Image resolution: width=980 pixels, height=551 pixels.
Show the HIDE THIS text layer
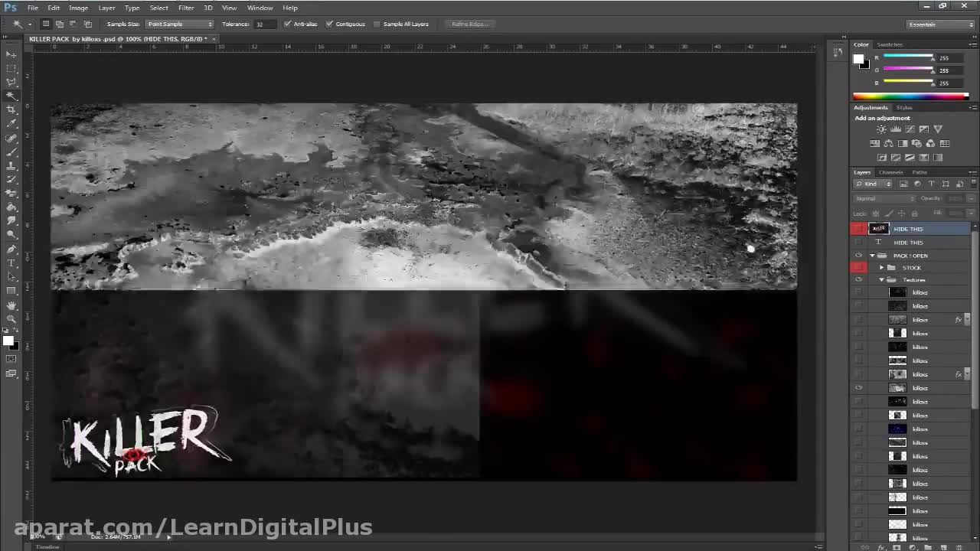[858, 243]
